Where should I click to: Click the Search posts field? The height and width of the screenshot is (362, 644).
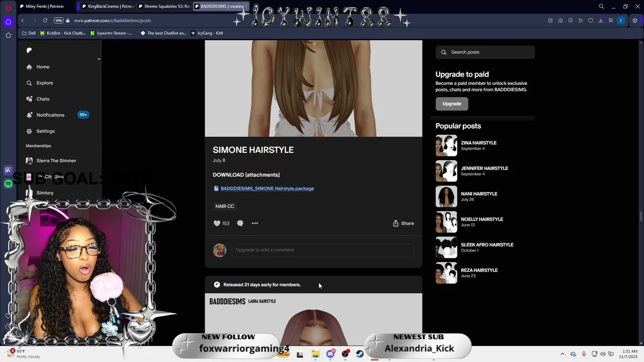click(485, 52)
